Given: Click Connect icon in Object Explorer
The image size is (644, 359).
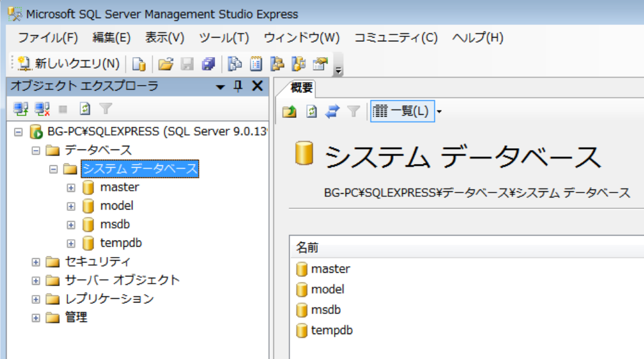Looking at the screenshot, I should [x=21, y=109].
